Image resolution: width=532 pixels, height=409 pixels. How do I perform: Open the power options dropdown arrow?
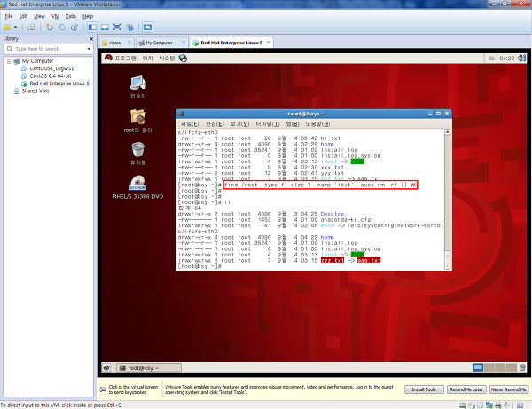coord(16,27)
